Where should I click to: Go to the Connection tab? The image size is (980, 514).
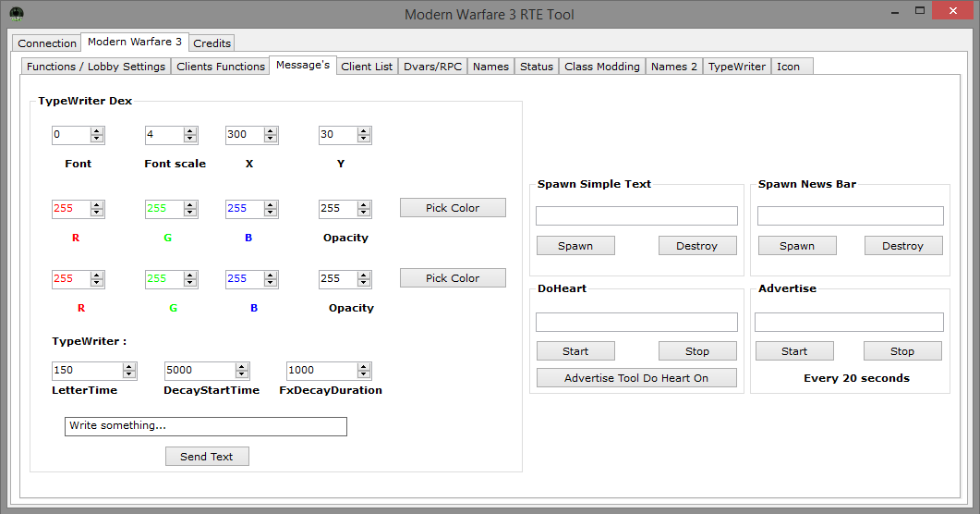(47, 43)
